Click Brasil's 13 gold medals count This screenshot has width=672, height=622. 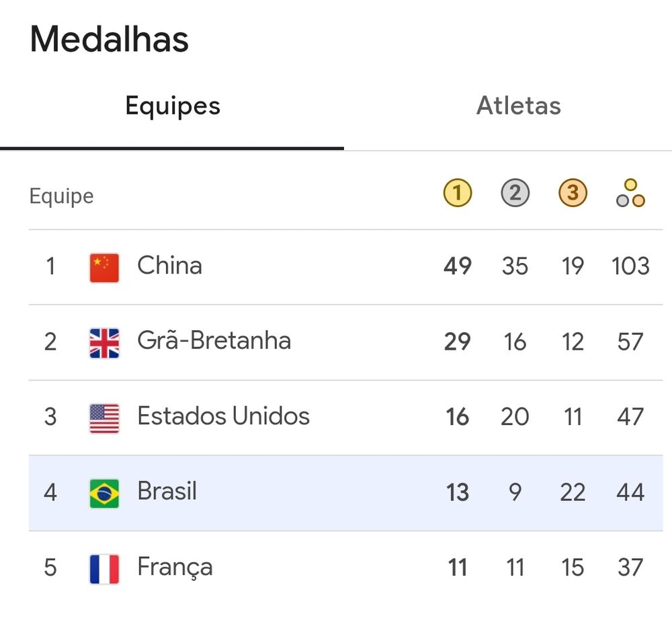point(458,492)
